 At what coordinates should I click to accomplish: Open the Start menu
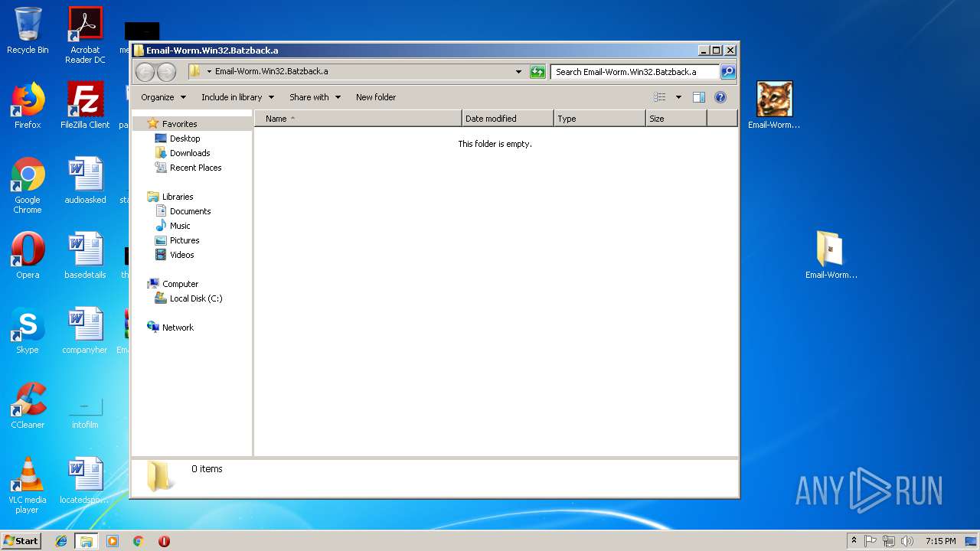pos(21,540)
